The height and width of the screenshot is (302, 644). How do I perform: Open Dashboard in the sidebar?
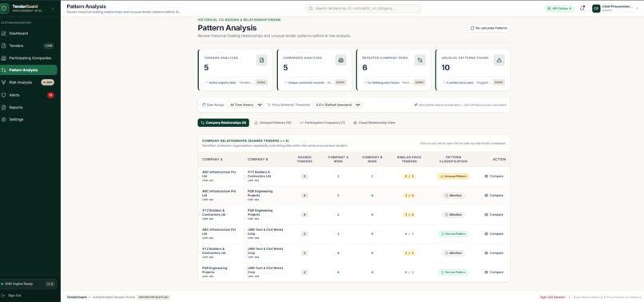(x=29, y=34)
